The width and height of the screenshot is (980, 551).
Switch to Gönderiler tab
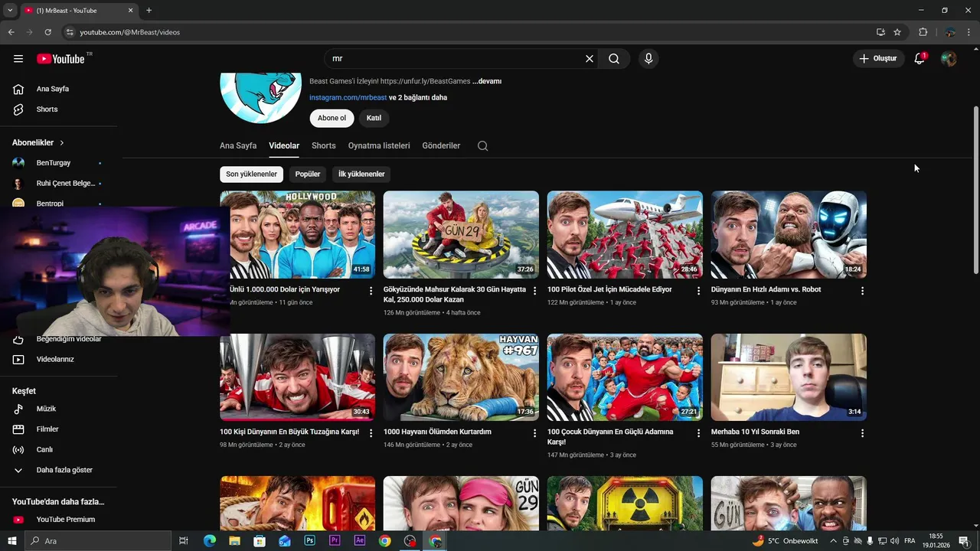441,145
